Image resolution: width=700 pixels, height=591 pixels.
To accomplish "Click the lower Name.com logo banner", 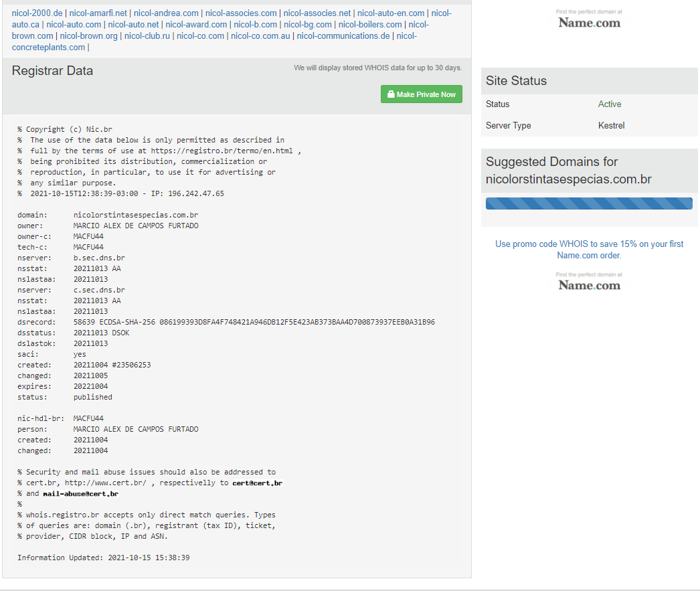I will click(589, 282).
